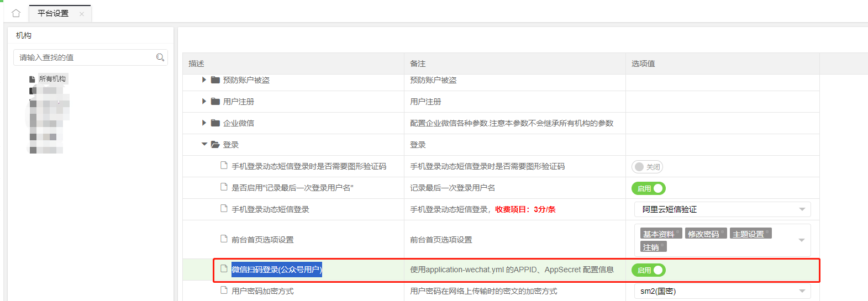Open the 阿里云短信验证 dropdown
This screenshot has height=301, width=868.
(x=722, y=209)
